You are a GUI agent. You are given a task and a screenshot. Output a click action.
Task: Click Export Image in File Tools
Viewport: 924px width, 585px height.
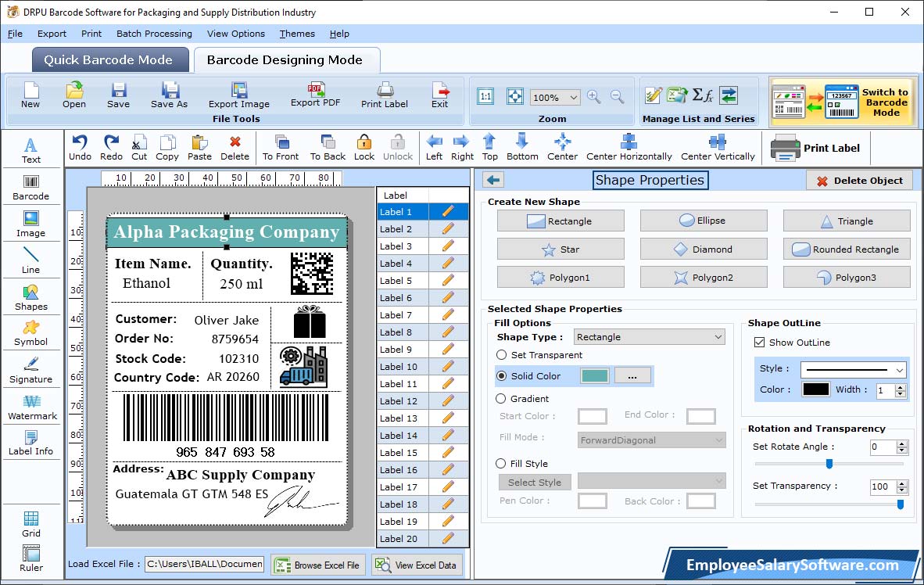pyautogui.click(x=238, y=95)
